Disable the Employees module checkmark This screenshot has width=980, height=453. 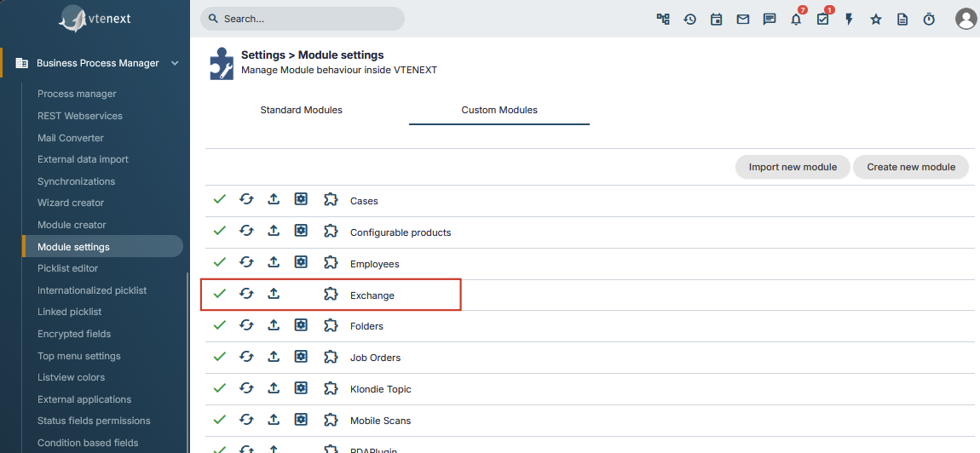point(219,261)
